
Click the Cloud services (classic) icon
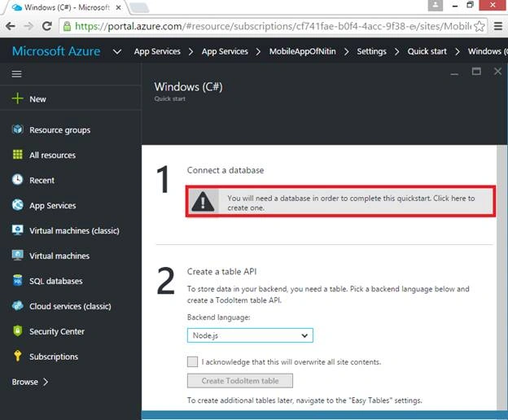17,305
